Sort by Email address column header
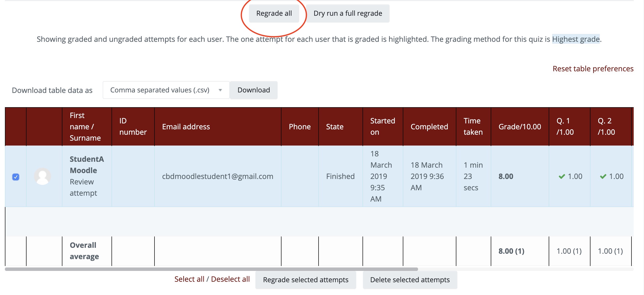Screen dimensions: 644x295 point(186,127)
